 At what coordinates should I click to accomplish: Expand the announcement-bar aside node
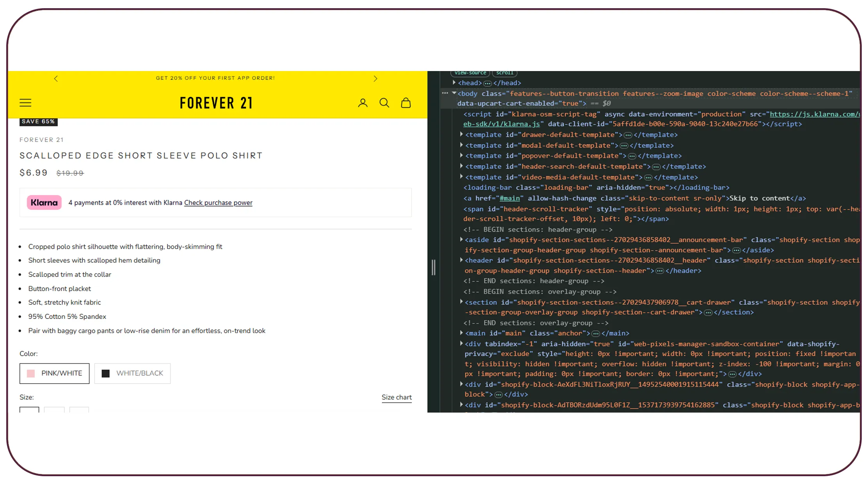coord(462,239)
